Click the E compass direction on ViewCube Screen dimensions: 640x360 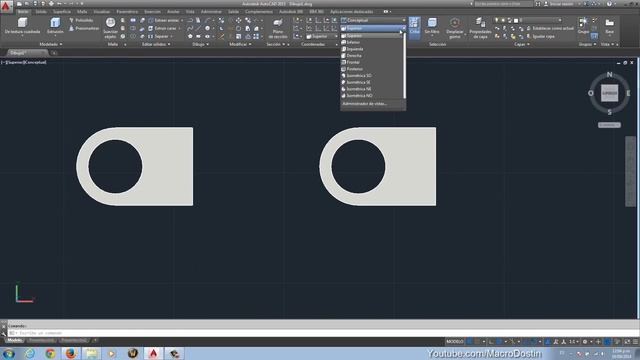[628, 93]
